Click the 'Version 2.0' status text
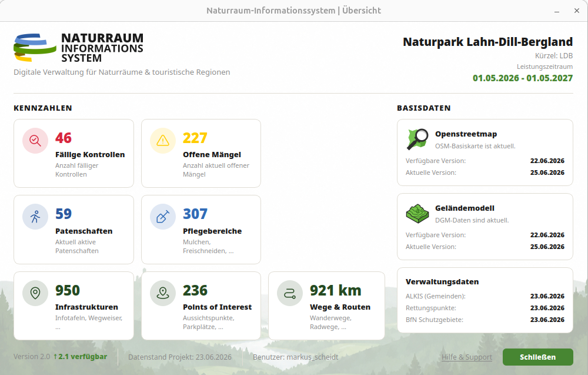Viewport: 588px width, 375px height. [32, 357]
